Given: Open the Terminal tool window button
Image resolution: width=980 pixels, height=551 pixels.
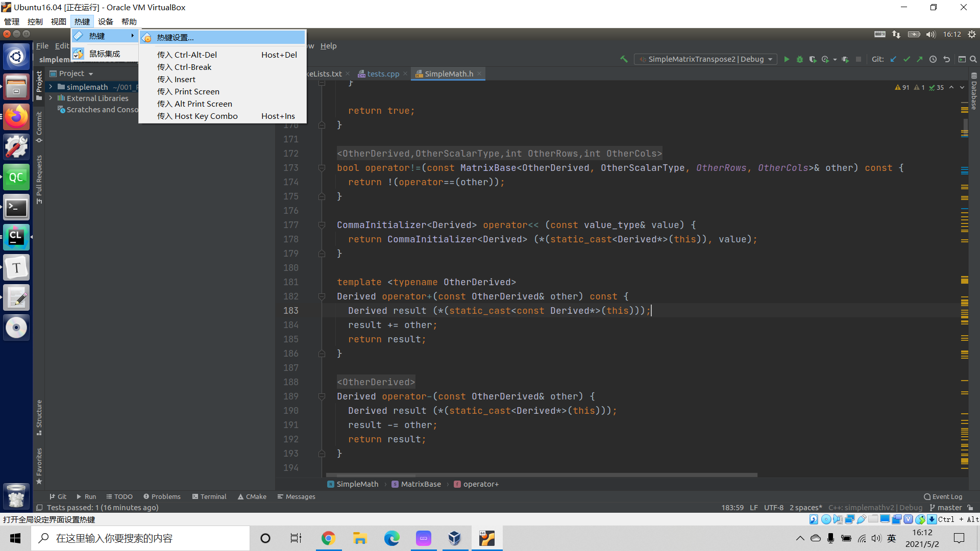Looking at the screenshot, I should [x=209, y=496].
